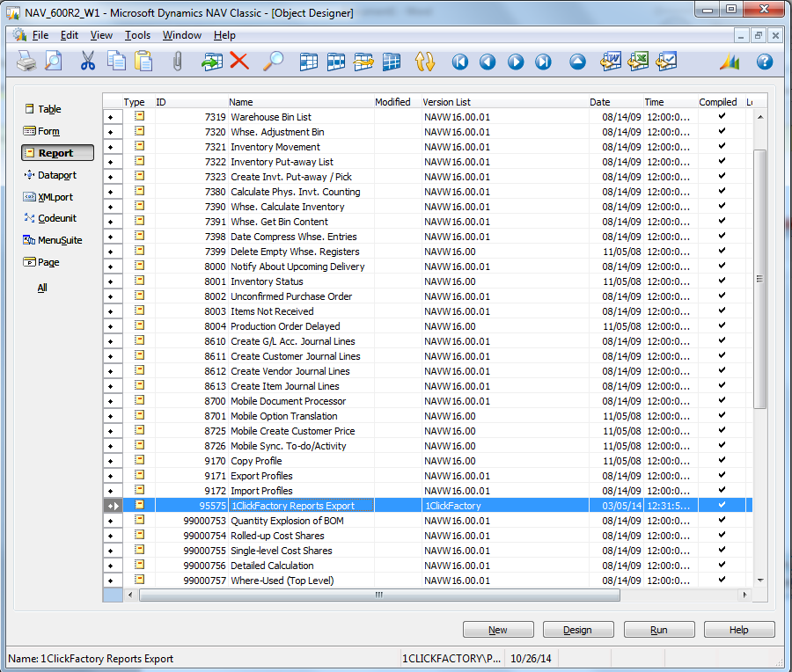Click the paperclip Links icon
Viewport: 792px width, 672px height.
coord(177,62)
